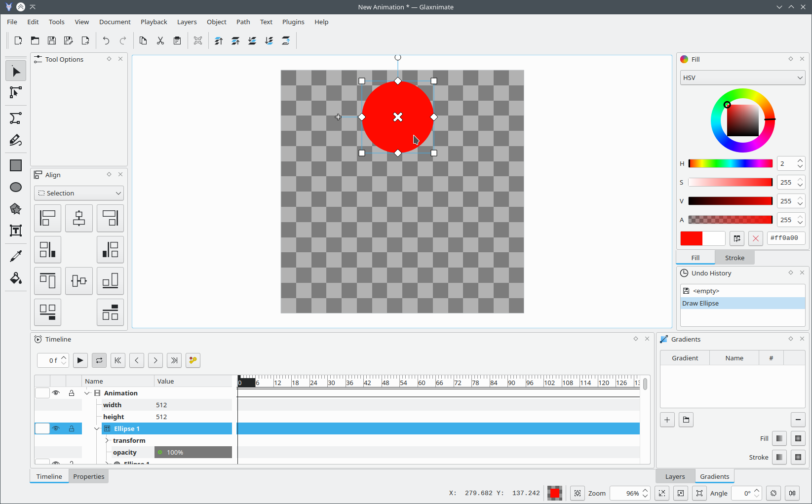Increase the Zoom percentage spinbox

coord(645,490)
